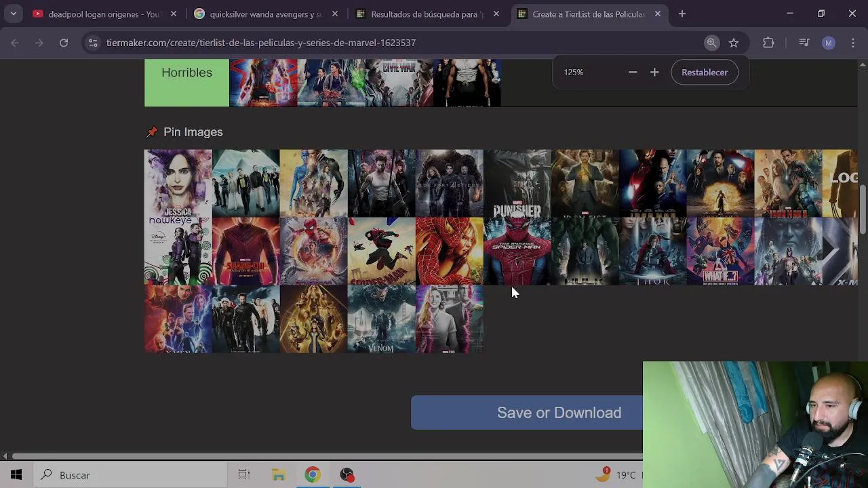Select the Eternals golden poster
Viewport: 868px width, 488px height.
click(x=314, y=319)
